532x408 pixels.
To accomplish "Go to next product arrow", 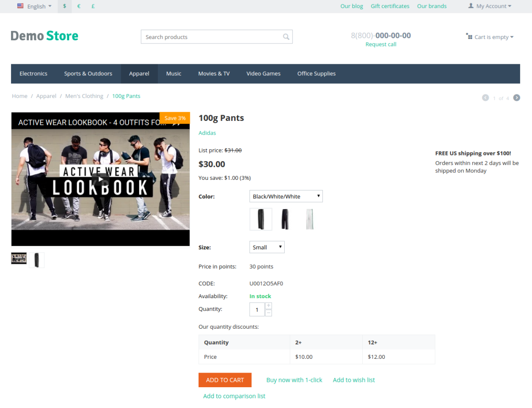I will click(x=516, y=98).
